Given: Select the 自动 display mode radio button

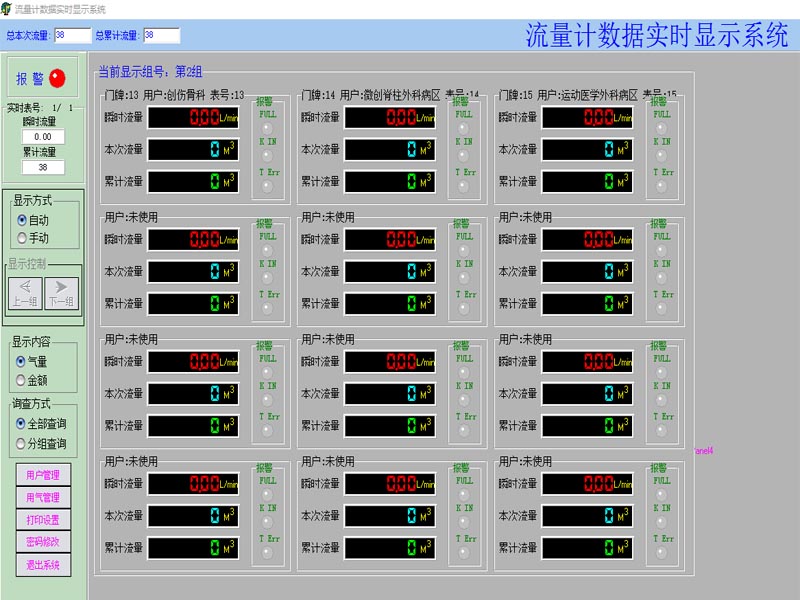Looking at the screenshot, I should (23, 220).
